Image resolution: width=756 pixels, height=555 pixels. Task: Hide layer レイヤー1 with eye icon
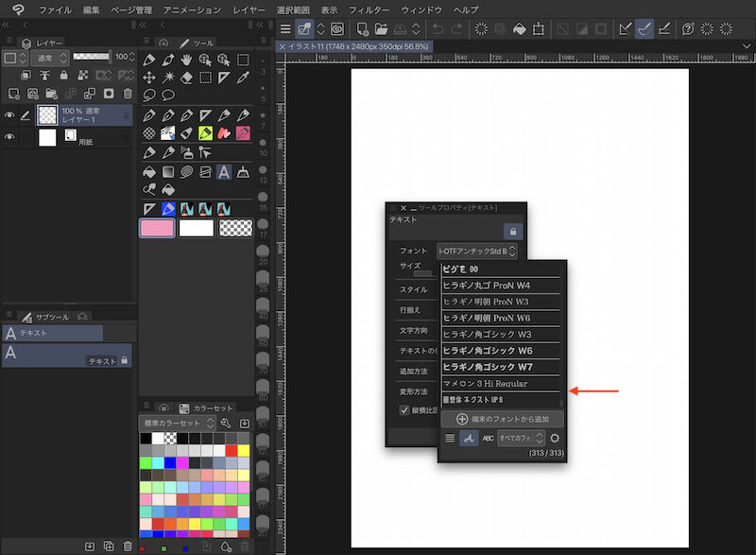(x=9, y=115)
